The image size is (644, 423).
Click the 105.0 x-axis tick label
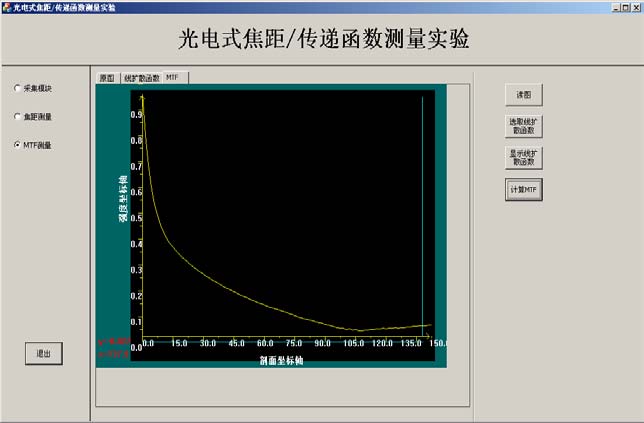point(354,343)
